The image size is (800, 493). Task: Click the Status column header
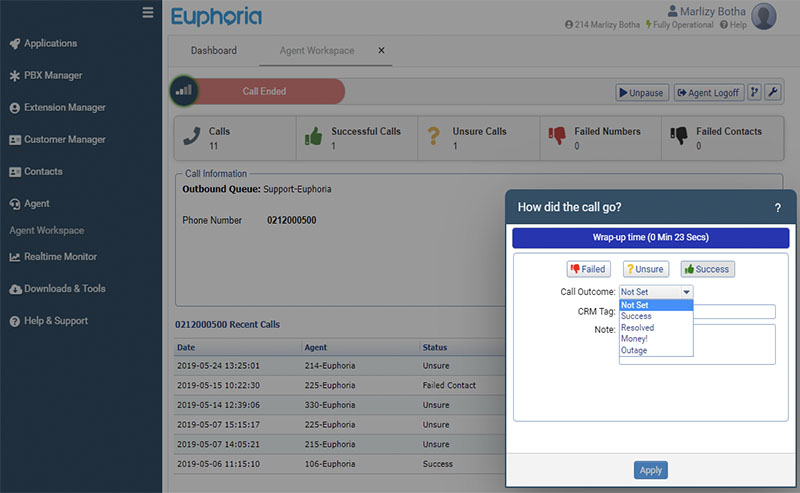[x=435, y=348]
